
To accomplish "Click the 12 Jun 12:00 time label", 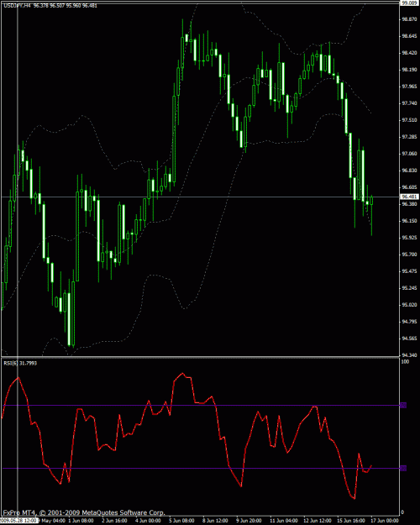I will (318, 521).
